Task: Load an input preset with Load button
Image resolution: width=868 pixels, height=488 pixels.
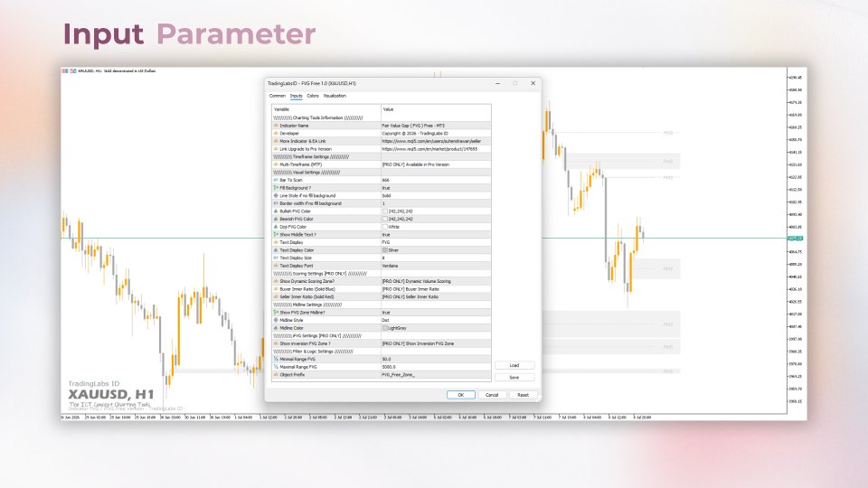Action: pos(514,365)
